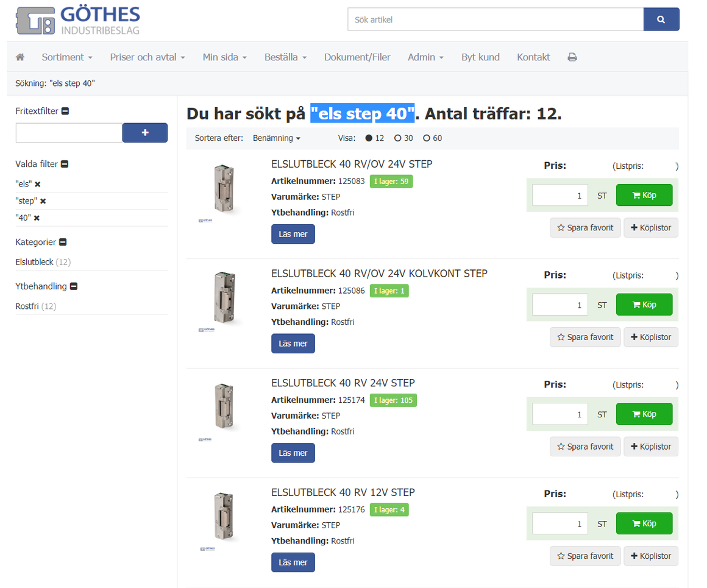This screenshot has width=707, height=588.
Task: Select show 12 results radio
Action: [x=369, y=138]
